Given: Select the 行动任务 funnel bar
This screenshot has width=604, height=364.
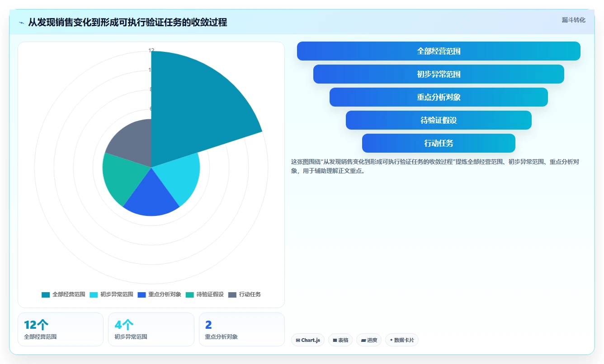Looking at the screenshot, I should tap(439, 143).
